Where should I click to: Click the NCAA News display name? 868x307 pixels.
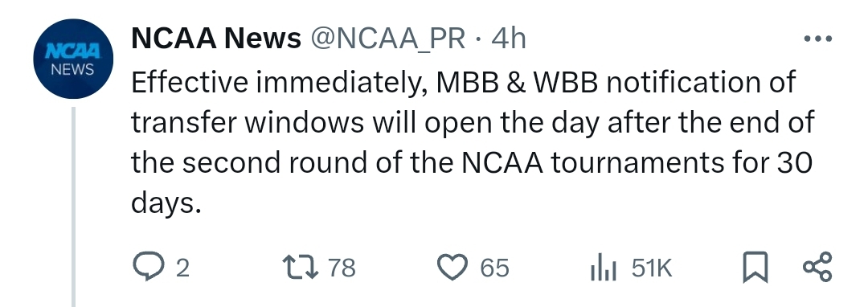[x=216, y=39]
